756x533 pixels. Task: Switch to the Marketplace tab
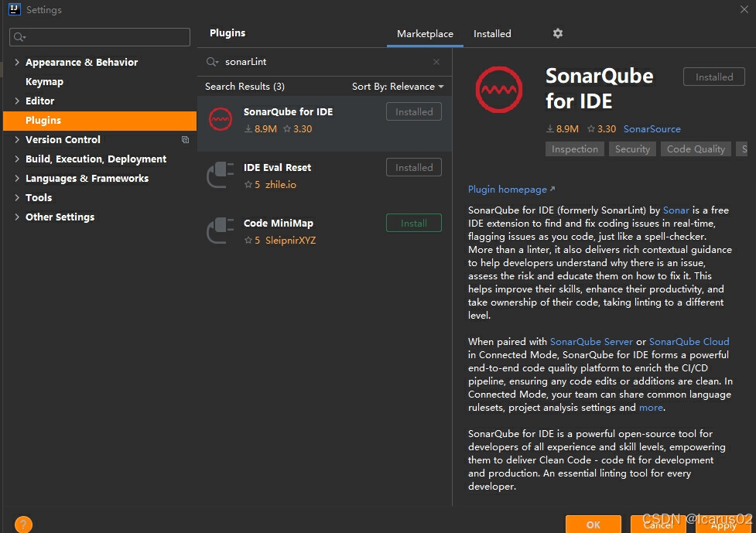[x=425, y=34]
